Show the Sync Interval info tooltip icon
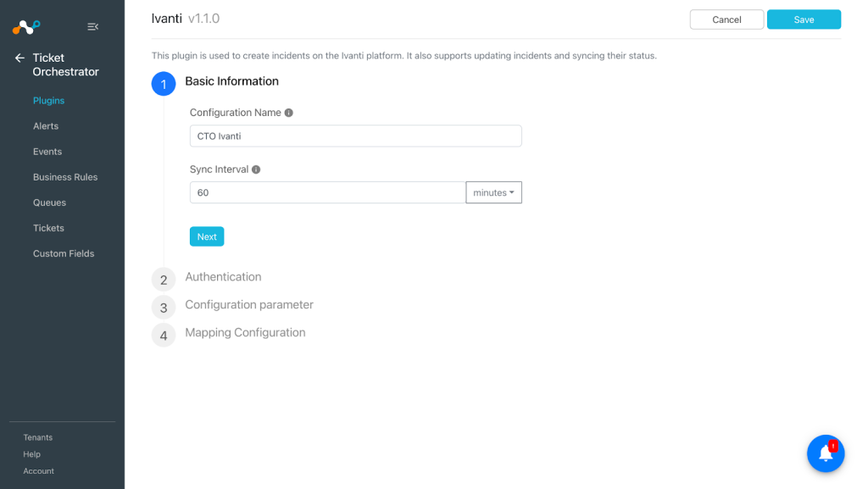 point(256,169)
